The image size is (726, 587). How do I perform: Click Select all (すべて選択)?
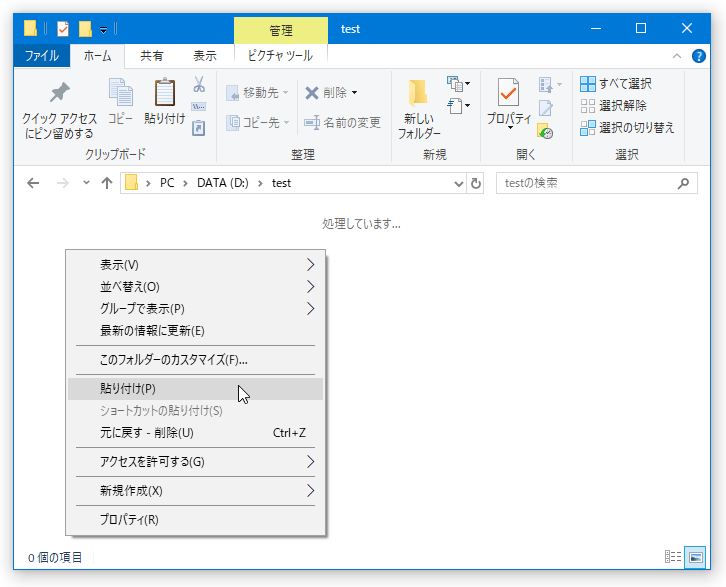(x=615, y=84)
